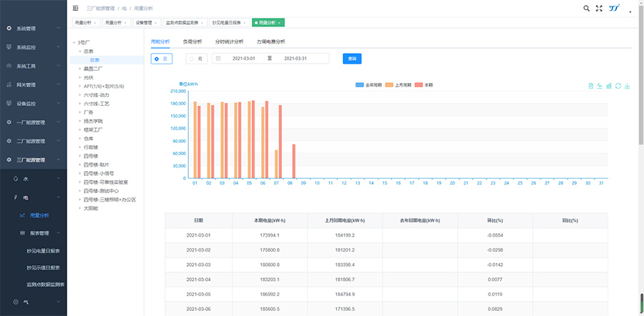The width and height of the screenshot is (644, 316).
Task: Open 力调电费分析 tab
Action: tap(270, 41)
